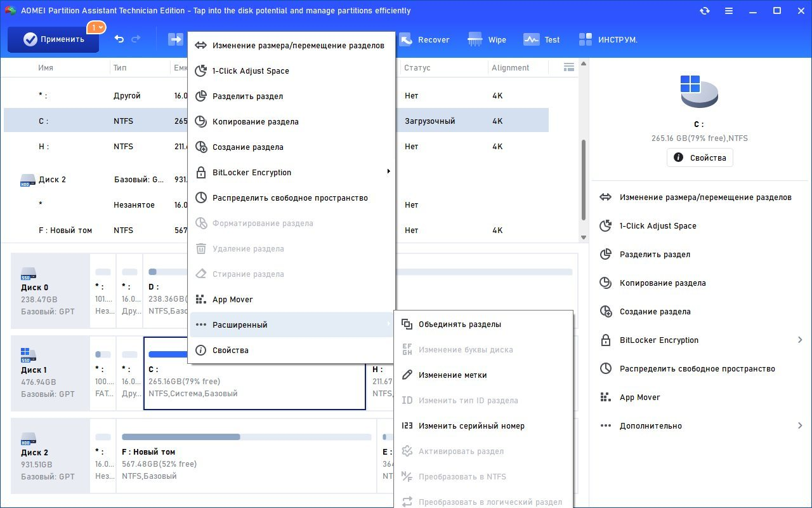Click the resize/move partition icon in the context menu

click(x=200, y=46)
